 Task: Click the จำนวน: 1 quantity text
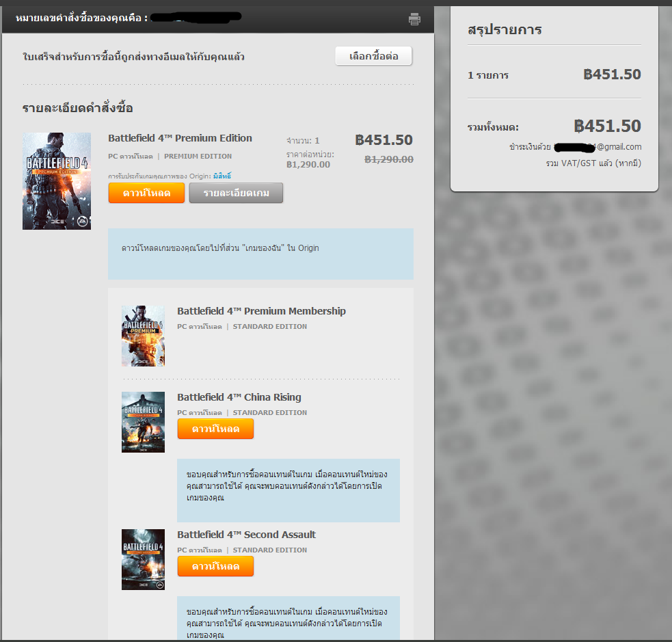point(303,141)
